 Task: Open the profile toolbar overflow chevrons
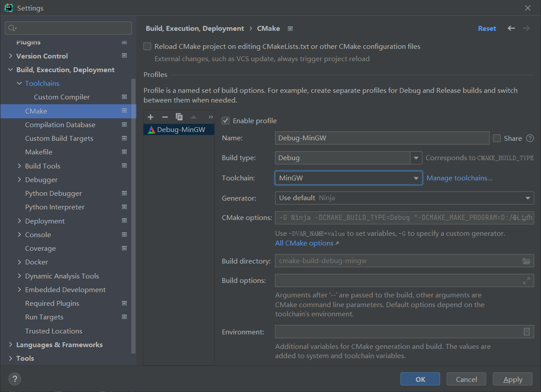210,117
